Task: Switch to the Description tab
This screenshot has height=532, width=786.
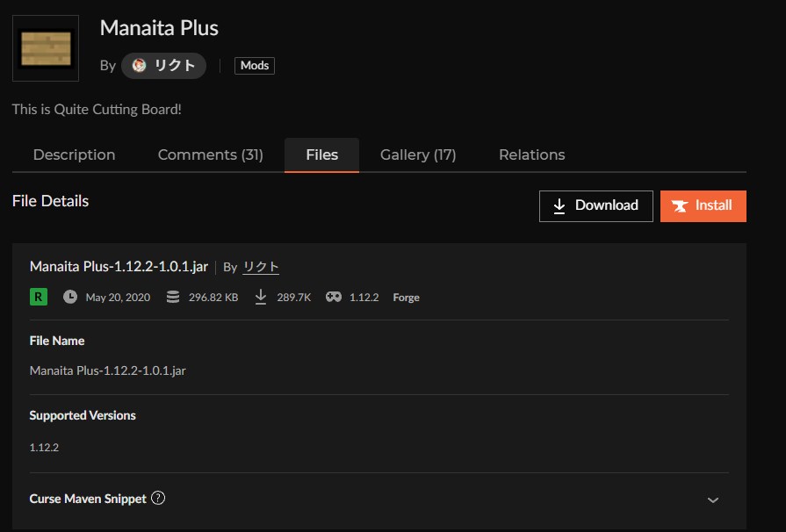Action: [74, 155]
